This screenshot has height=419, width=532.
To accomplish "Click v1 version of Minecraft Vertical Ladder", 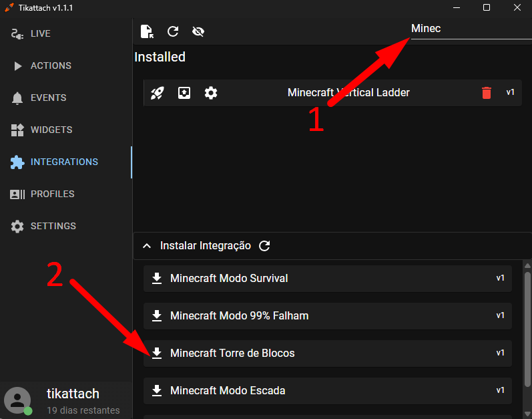I will pos(510,92).
